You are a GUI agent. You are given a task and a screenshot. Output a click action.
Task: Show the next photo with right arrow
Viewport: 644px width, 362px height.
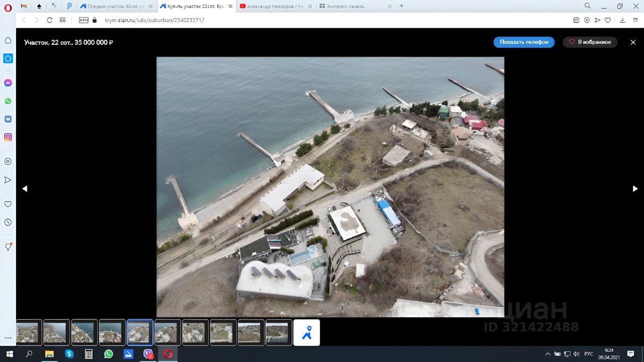tap(635, 189)
